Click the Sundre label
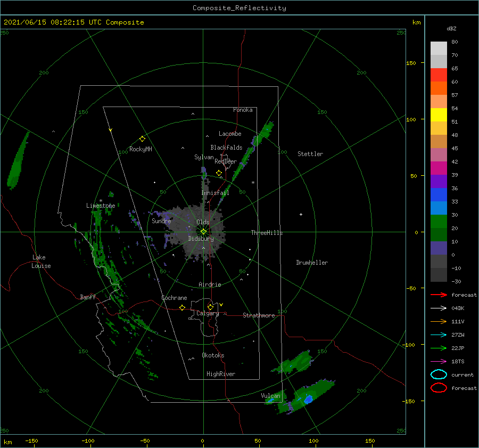Image resolution: width=479 pixels, height=448 pixels. (161, 221)
